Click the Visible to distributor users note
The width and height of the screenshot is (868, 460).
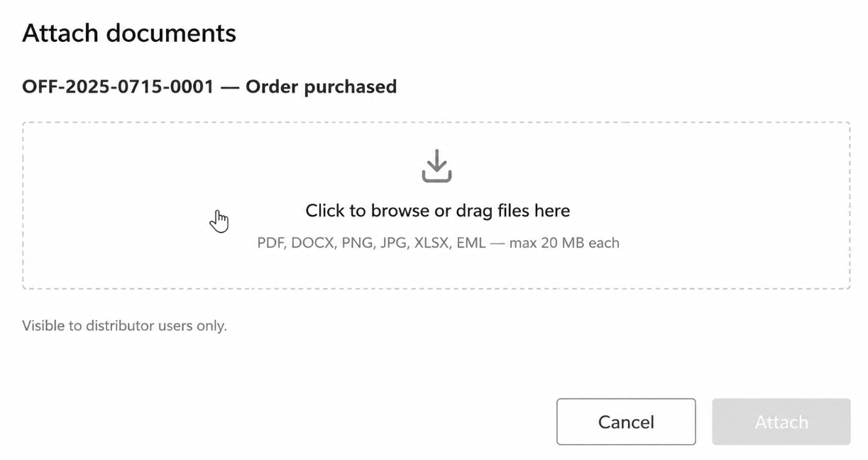tap(124, 326)
